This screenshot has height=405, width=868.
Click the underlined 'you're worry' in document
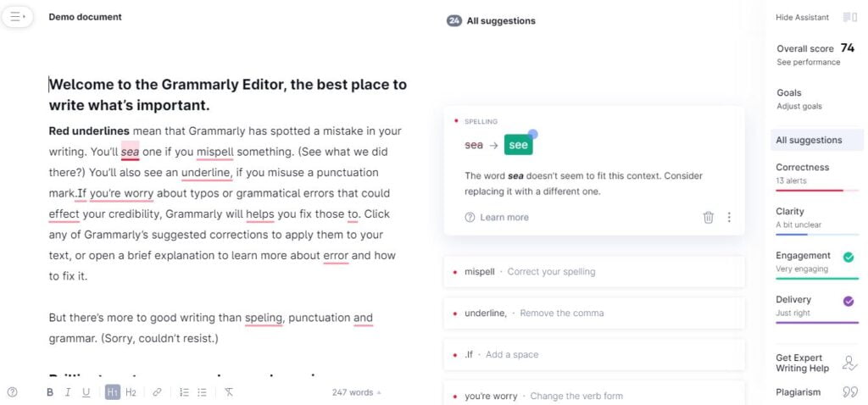122,194
